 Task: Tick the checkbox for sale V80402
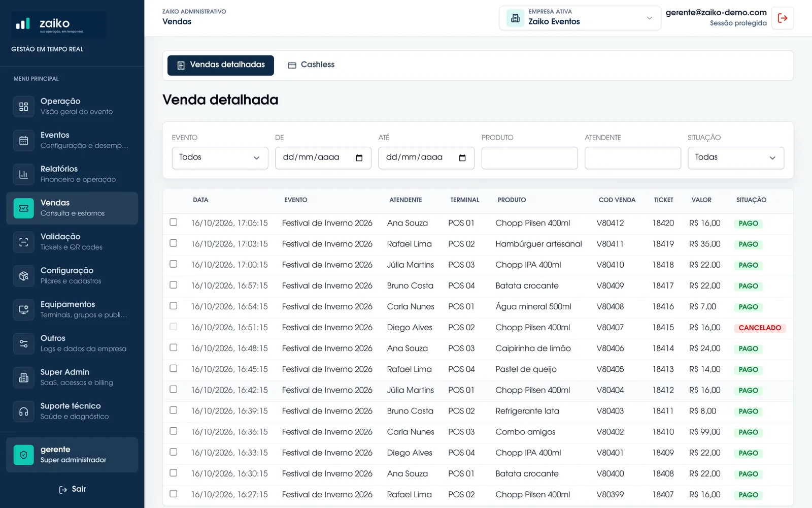pyautogui.click(x=174, y=431)
